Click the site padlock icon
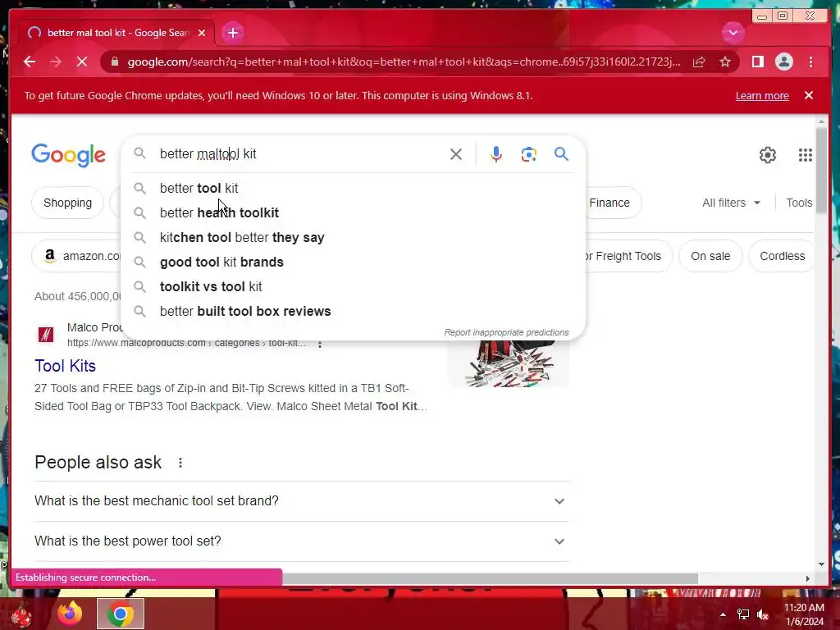 click(x=115, y=62)
